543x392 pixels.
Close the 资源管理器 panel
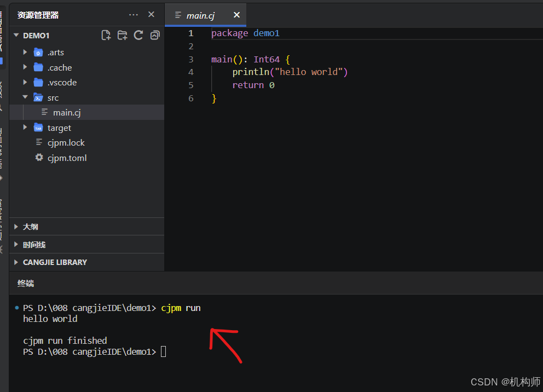tap(151, 15)
